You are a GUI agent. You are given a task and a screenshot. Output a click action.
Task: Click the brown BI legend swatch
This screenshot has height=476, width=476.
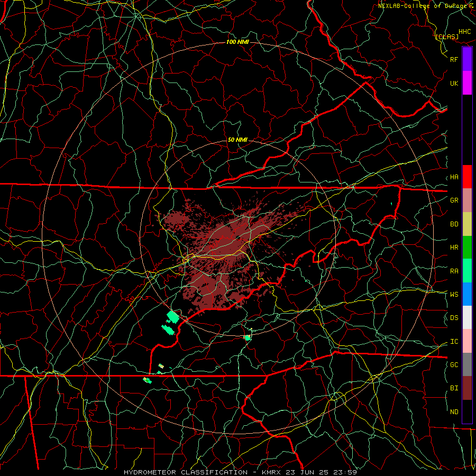[x=467, y=388]
